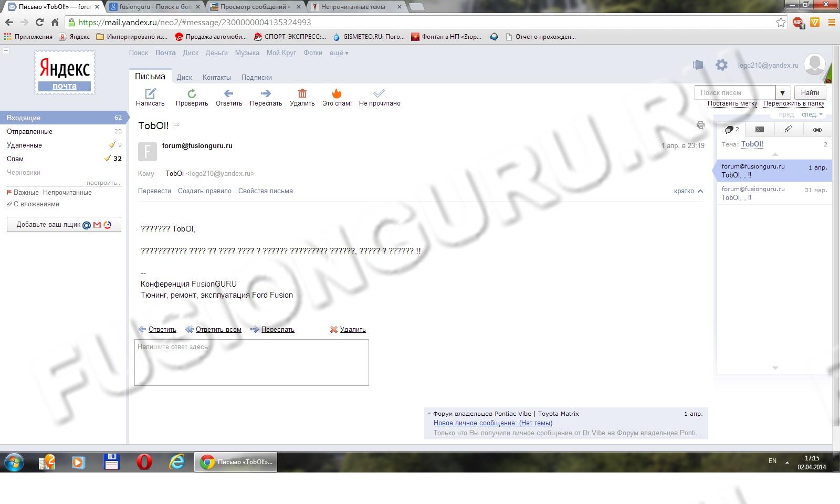Click the theme icon beside the gear
This screenshot has height=504, width=840.
pyautogui.click(x=698, y=65)
